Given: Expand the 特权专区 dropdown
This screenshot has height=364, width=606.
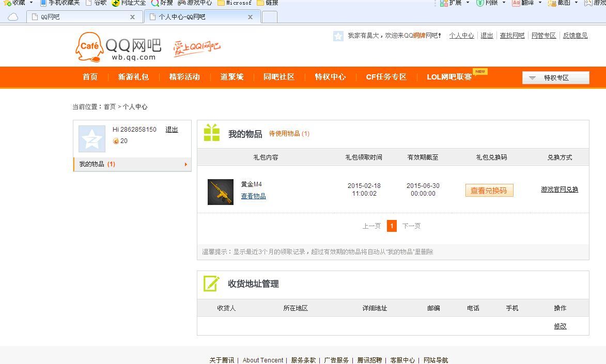Looking at the screenshot, I should tap(556, 77).
